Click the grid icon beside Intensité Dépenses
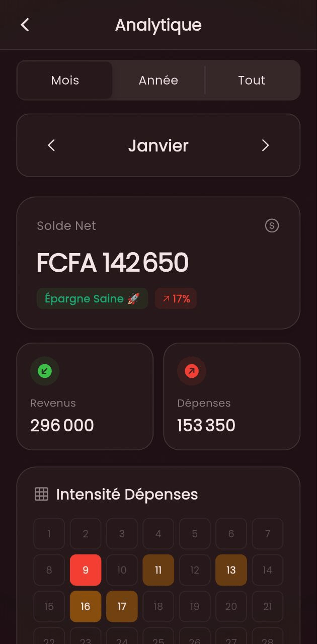 pos(41,494)
